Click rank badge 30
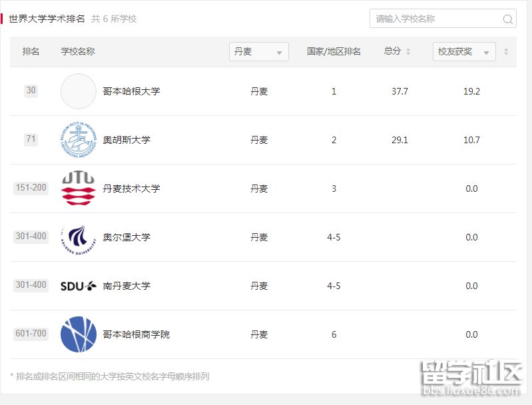 tap(31, 91)
